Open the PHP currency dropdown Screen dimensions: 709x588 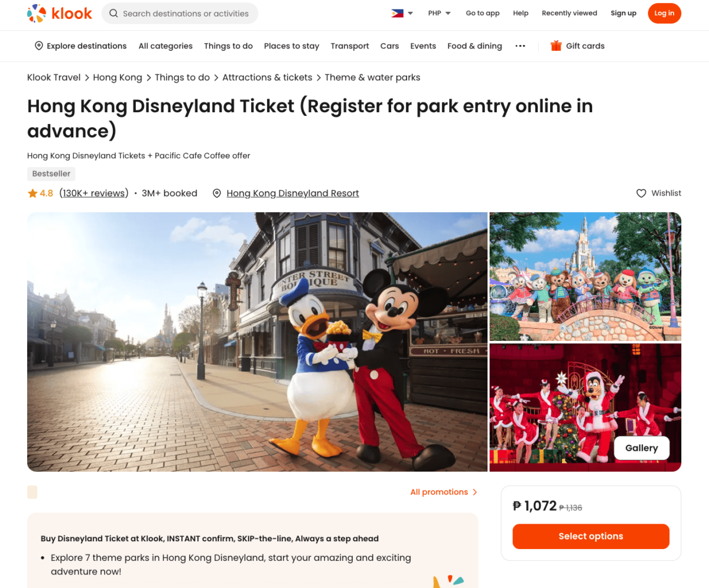click(x=440, y=13)
